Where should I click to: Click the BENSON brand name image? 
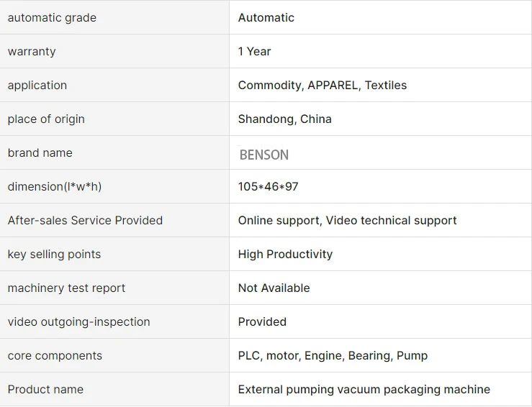point(264,155)
